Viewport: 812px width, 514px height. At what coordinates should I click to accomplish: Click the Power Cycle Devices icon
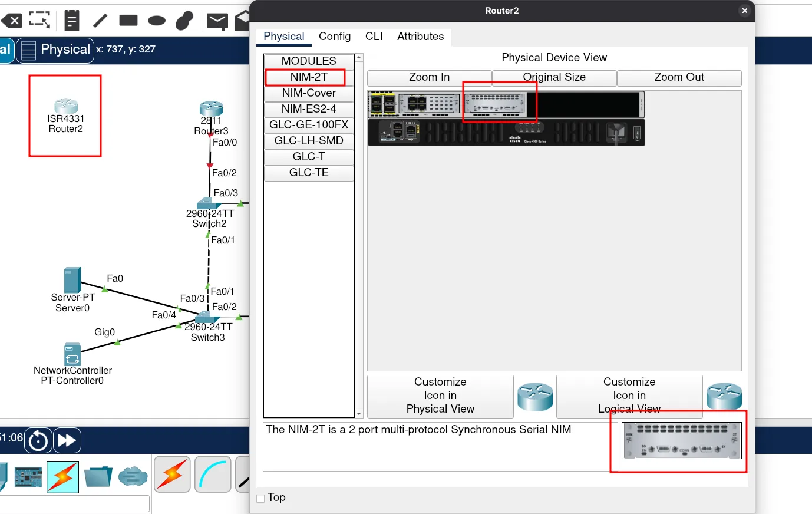(x=38, y=440)
